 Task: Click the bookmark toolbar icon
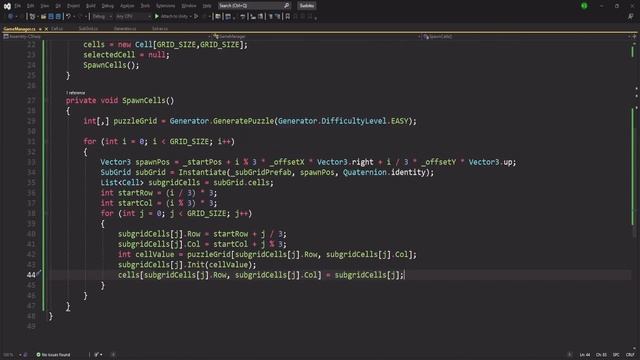(287, 16)
